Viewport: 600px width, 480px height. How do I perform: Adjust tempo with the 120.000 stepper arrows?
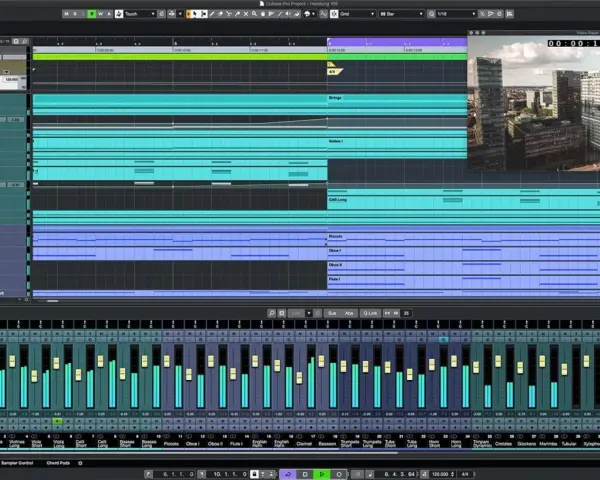[x=452, y=474]
